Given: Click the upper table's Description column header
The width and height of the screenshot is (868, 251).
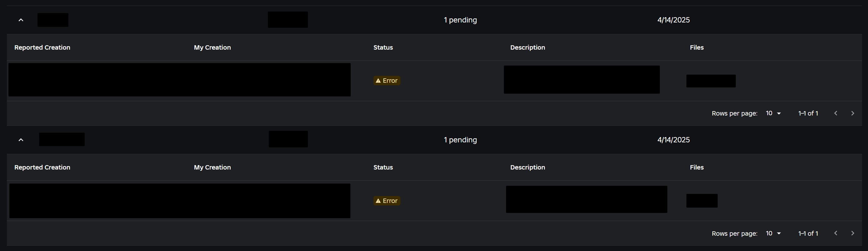Looking at the screenshot, I should (x=527, y=47).
